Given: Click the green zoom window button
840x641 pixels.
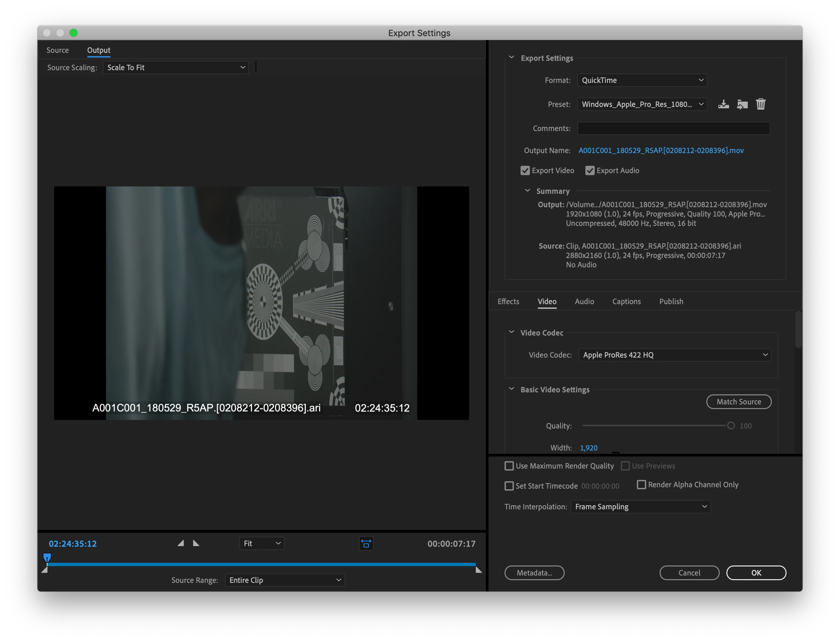Looking at the screenshot, I should tap(74, 33).
